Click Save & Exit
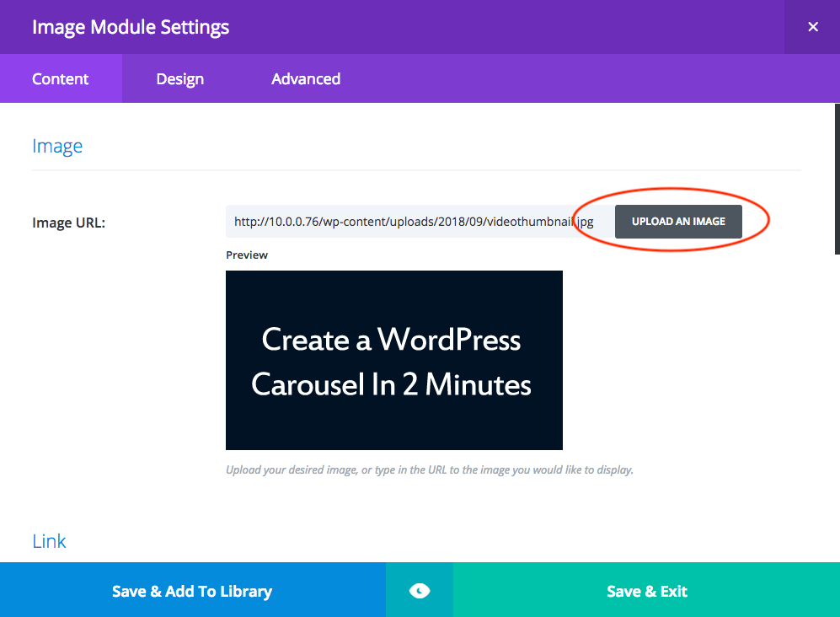Screen dimensions: 840x617 tap(646, 590)
